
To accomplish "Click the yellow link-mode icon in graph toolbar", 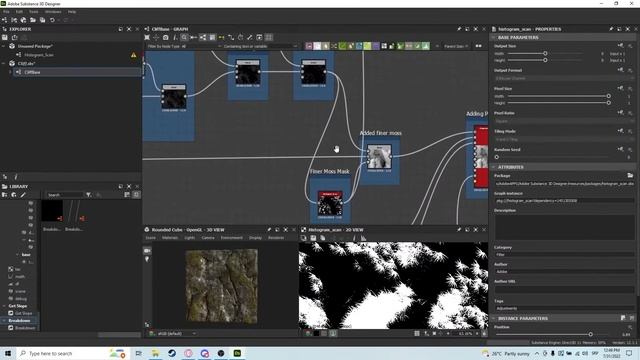I will point(221,38).
